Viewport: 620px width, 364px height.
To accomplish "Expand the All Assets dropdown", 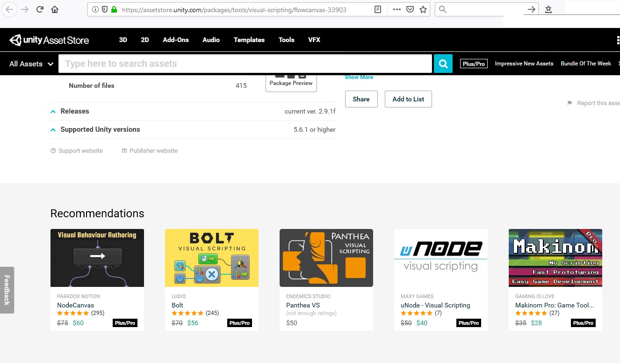I will tap(31, 64).
